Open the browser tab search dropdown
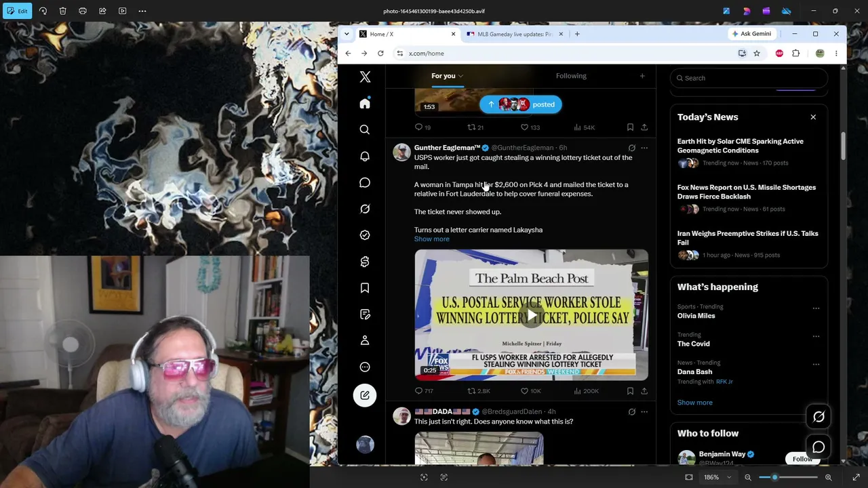The height and width of the screenshot is (488, 868). click(x=347, y=34)
